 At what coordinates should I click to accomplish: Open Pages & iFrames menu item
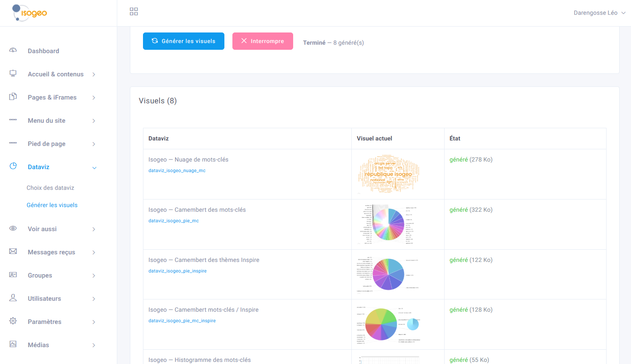coord(52,97)
